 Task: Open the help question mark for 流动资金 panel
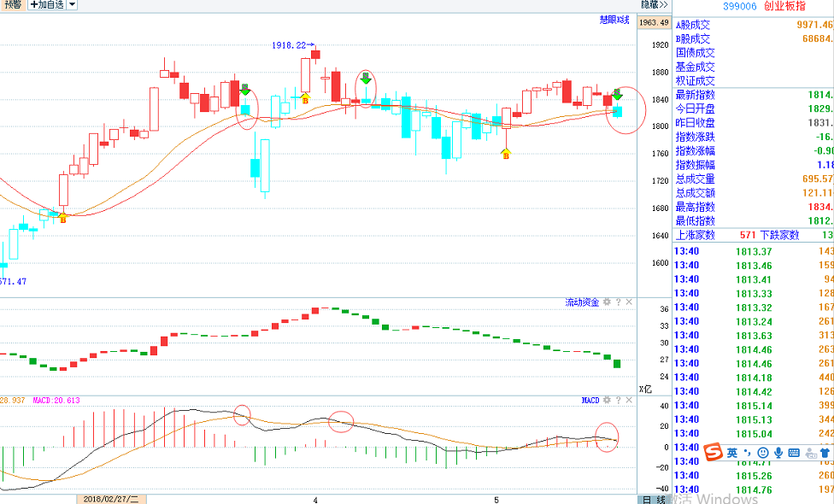(618, 302)
